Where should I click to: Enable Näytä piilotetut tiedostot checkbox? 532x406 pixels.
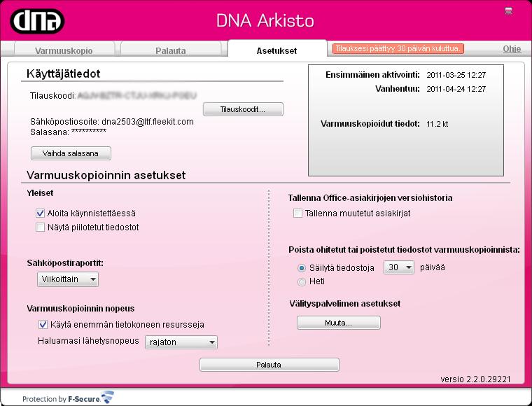tap(40, 227)
